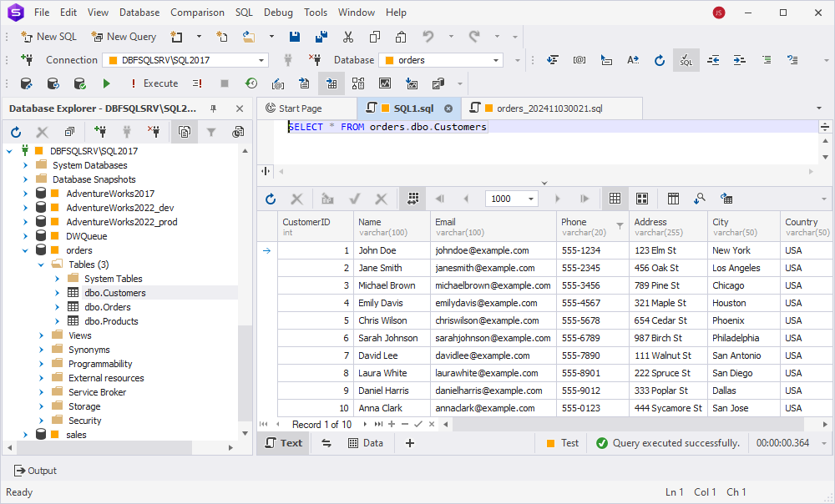This screenshot has width=835, height=504.
Task: Click the Paste clipboard icon
Action: pyautogui.click(x=401, y=37)
